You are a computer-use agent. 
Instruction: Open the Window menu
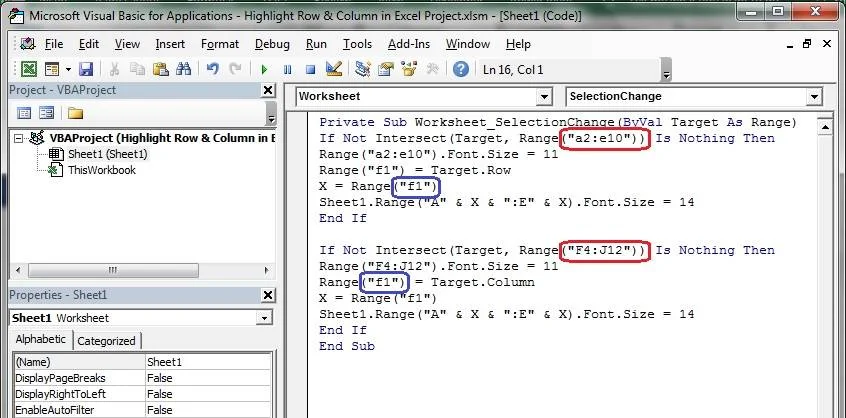[x=468, y=44]
